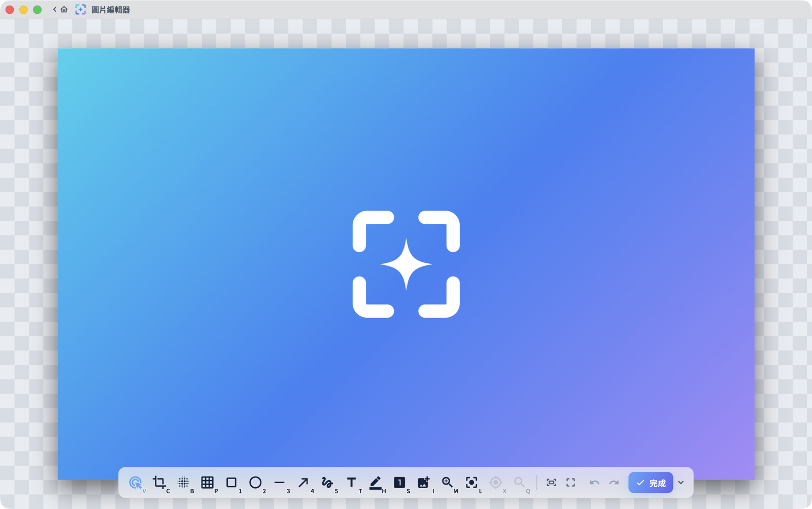Screen dimensions: 812x509
Task: Click the Redo arrow
Action: coord(614,483)
